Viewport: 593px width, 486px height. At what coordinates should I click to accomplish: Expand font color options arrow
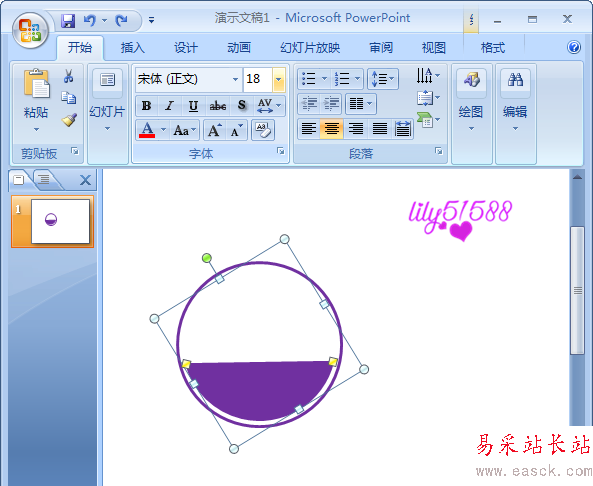[163, 130]
